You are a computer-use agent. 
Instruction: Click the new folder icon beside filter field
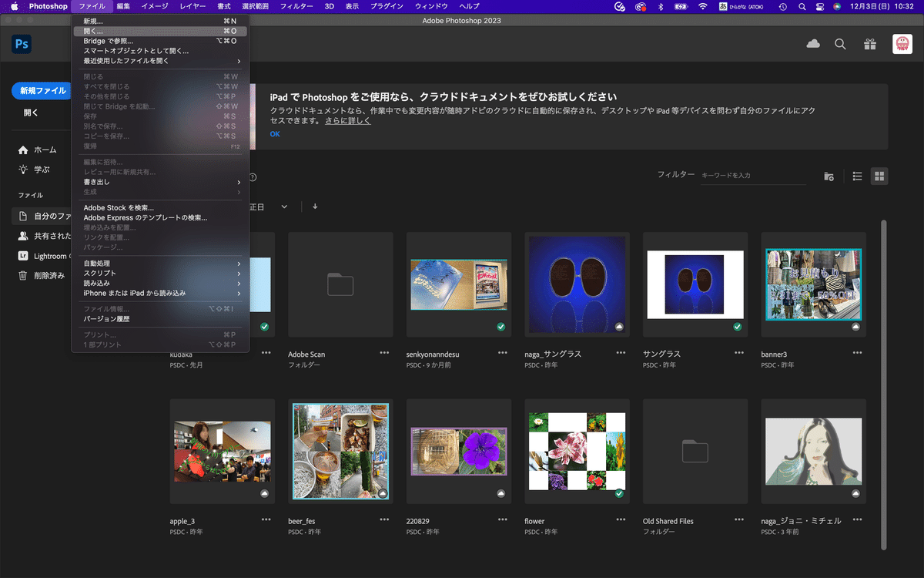point(829,176)
